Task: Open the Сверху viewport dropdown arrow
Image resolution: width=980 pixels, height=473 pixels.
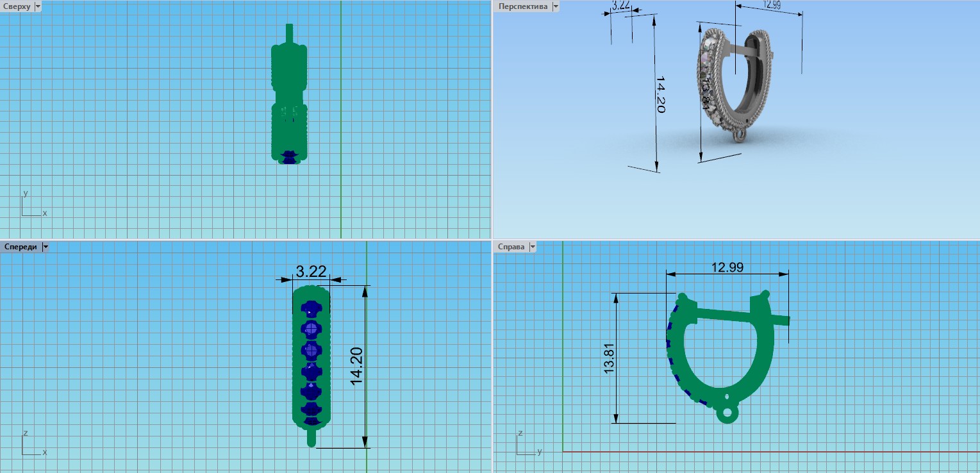Action: point(38,6)
